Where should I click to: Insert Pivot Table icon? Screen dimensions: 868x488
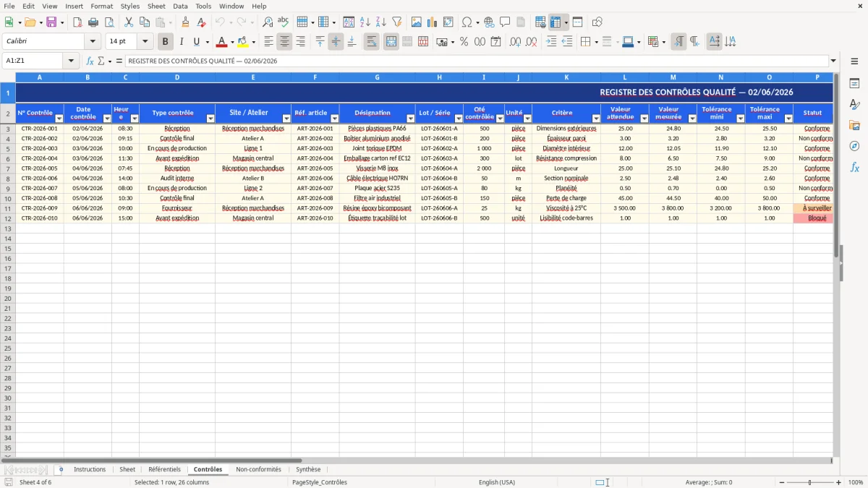[448, 22]
